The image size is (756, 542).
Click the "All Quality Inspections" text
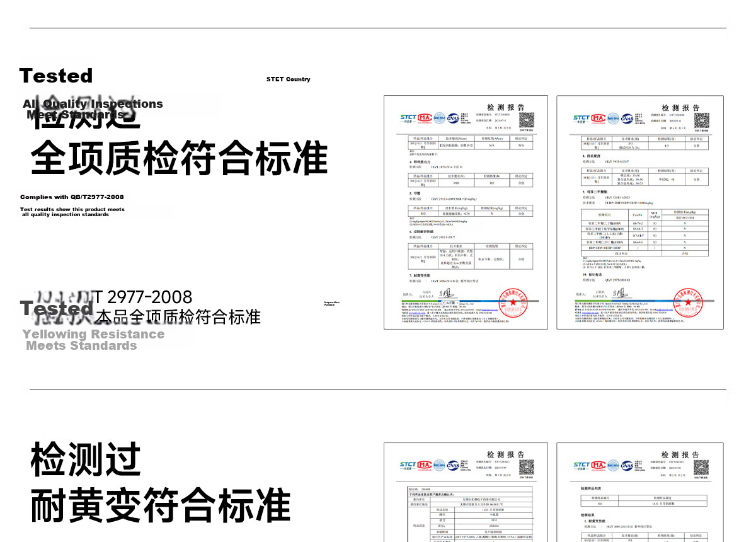(93, 104)
